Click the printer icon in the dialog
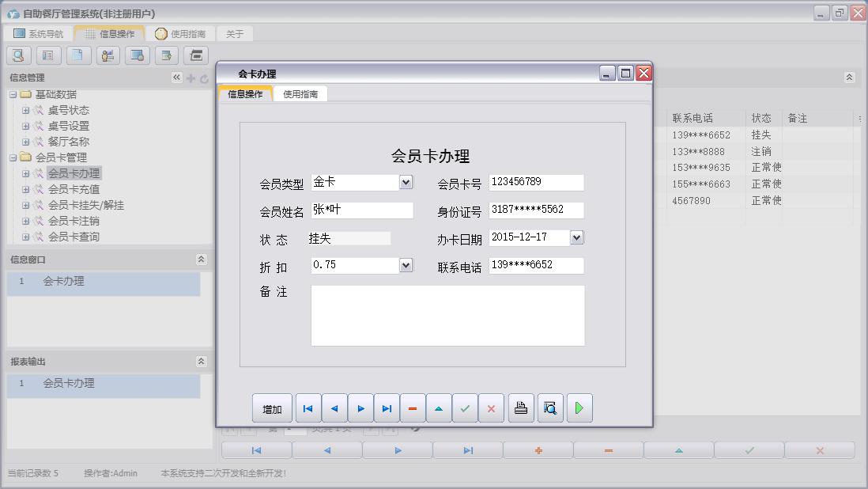The width and height of the screenshot is (868, 489). click(521, 408)
